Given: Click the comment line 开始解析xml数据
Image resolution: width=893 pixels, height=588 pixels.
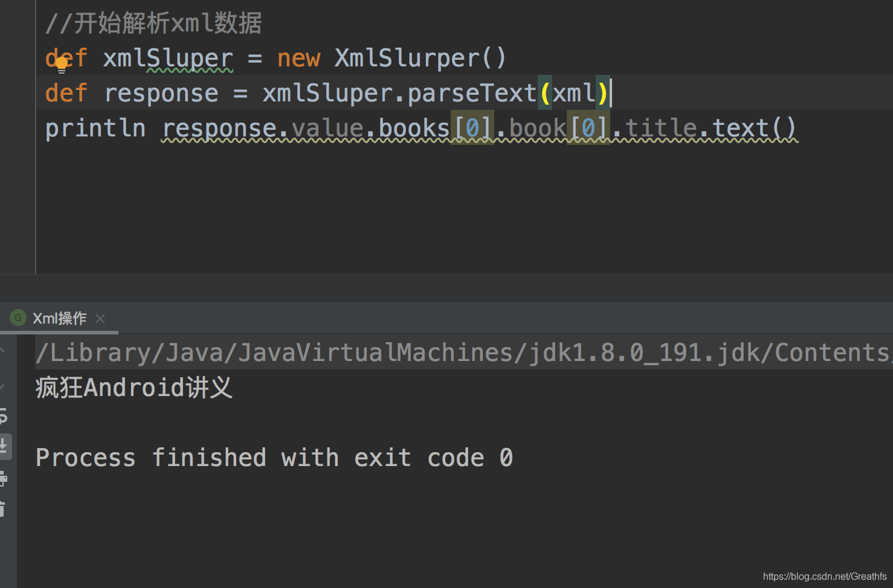Looking at the screenshot, I should point(153,24).
